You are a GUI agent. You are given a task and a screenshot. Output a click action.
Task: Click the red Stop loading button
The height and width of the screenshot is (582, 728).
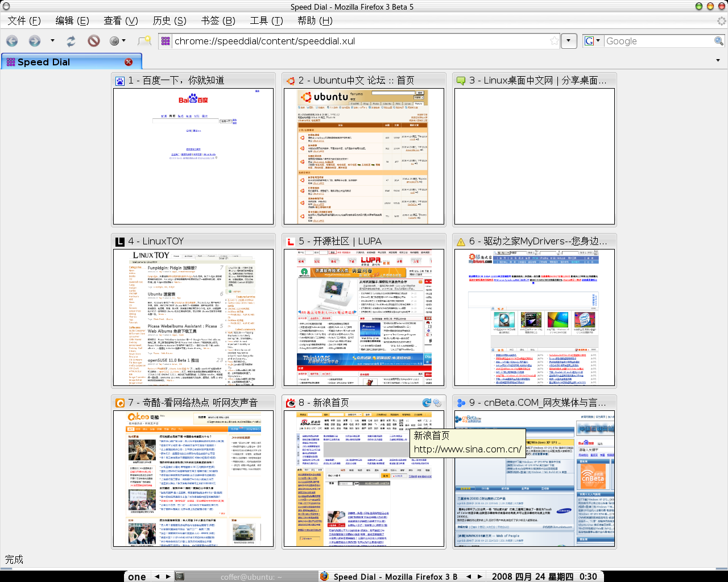click(94, 41)
